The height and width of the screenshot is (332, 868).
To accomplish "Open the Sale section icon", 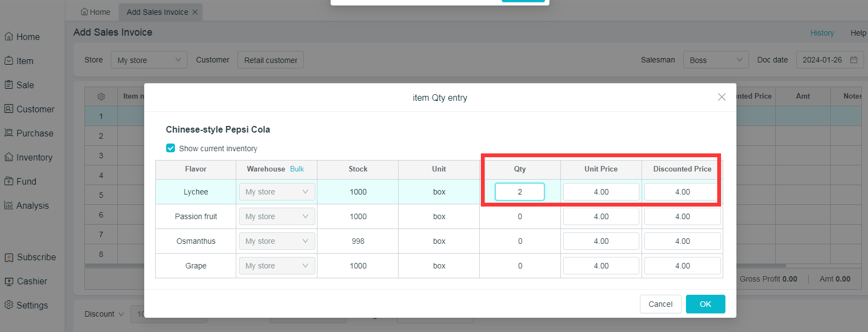I will pyautogui.click(x=9, y=85).
